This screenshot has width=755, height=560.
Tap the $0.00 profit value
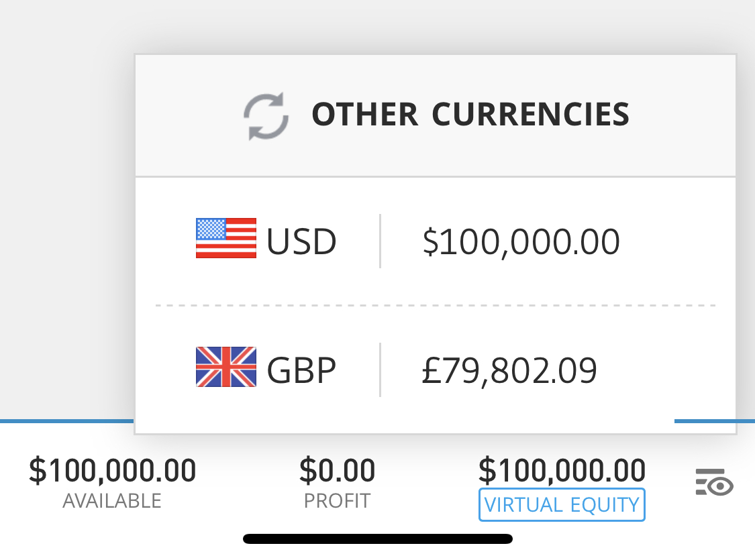click(337, 470)
